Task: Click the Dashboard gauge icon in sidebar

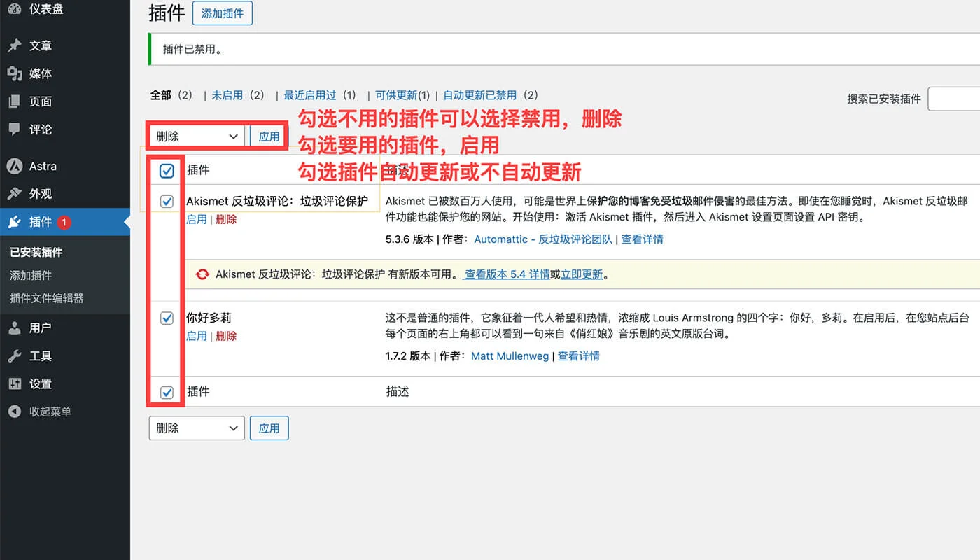Action: point(14,8)
